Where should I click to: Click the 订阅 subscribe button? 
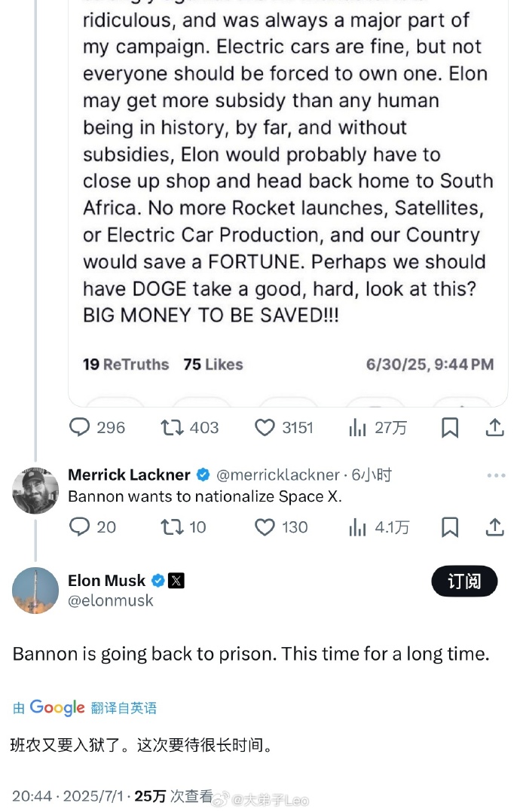pos(464,582)
